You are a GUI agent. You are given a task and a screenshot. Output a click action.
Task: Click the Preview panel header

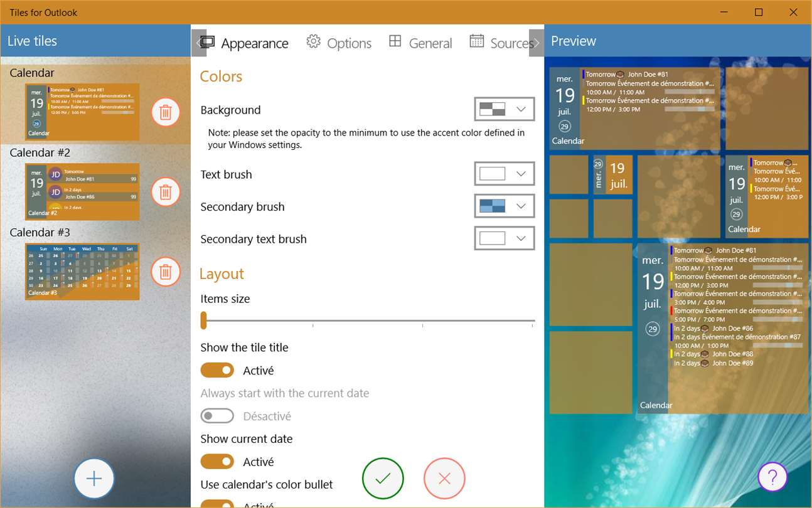click(x=678, y=41)
